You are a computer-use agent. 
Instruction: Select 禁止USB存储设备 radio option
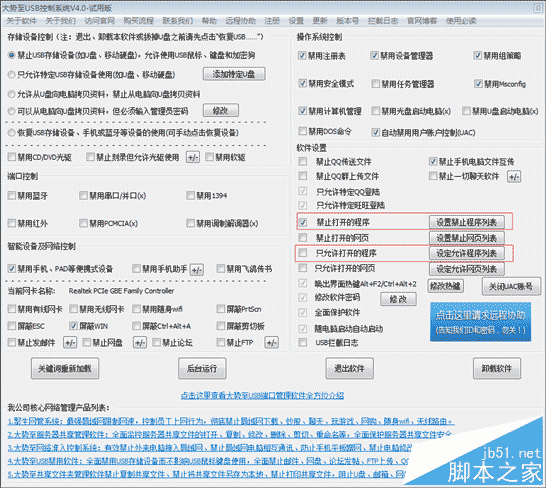(x=11, y=55)
